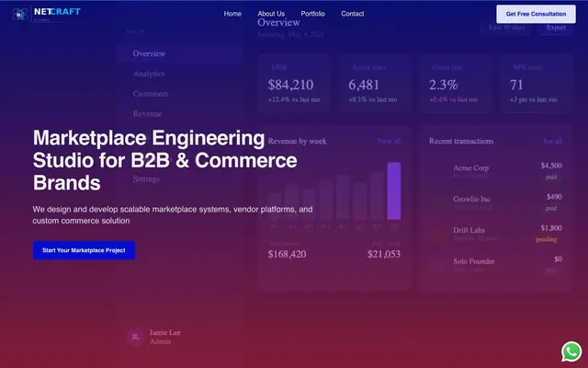Click the Recent transactions heading
The image size is (588, 368).
(x=461, y=141)
